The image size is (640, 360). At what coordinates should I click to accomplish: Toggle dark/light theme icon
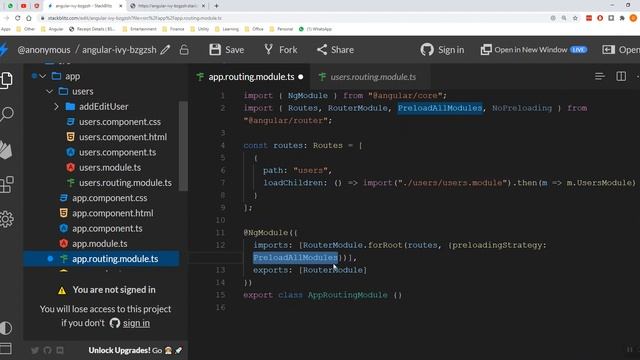point(6,328)
